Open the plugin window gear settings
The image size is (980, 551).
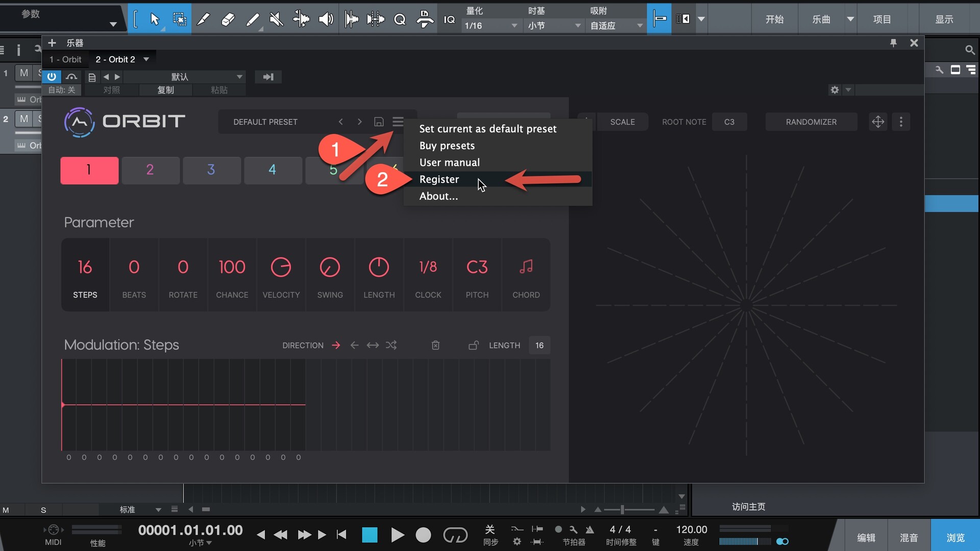(835, 90)
